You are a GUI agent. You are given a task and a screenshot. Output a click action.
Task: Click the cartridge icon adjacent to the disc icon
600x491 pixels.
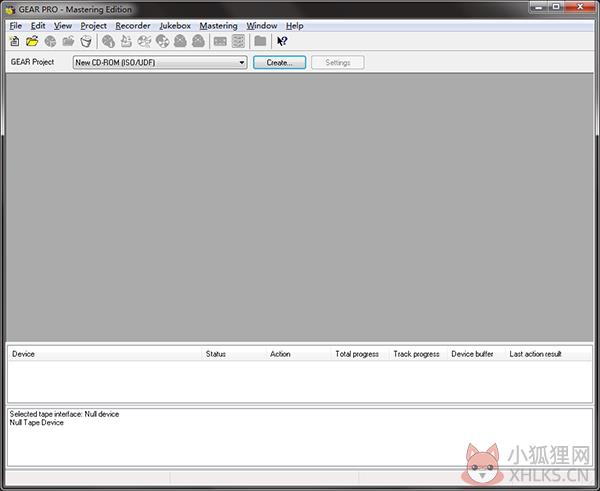[x=180, y=41]
